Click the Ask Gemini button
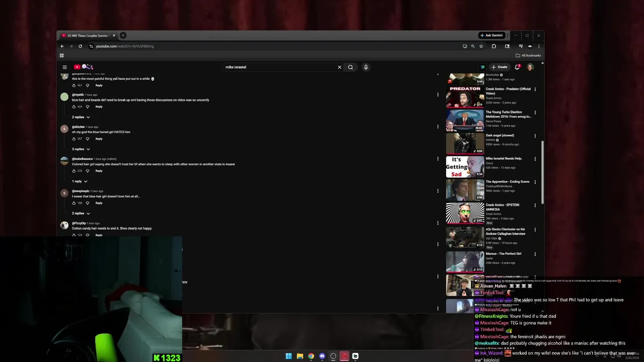The image size is (644, 362). [x=492, y=36]
